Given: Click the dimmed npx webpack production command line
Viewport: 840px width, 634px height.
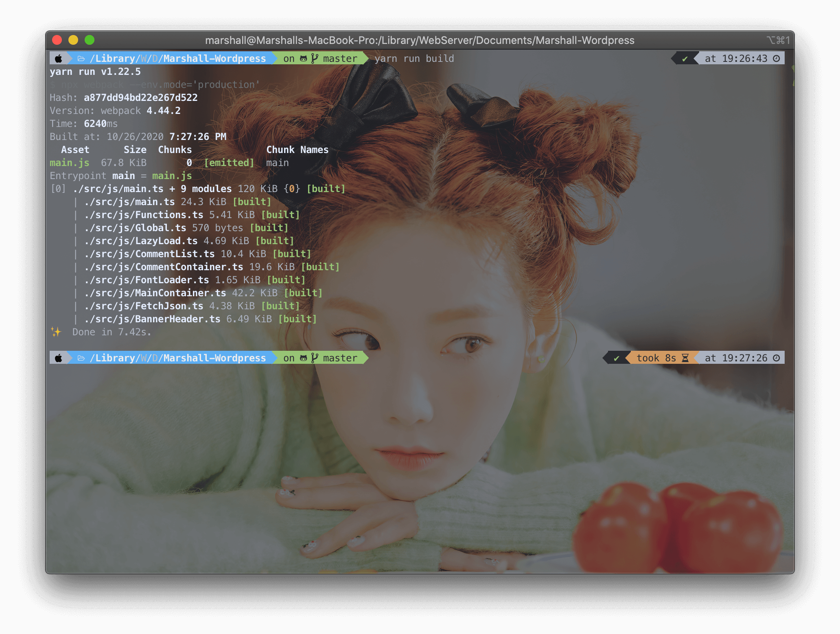Looking at the screenshot, I should click(155, 85).
